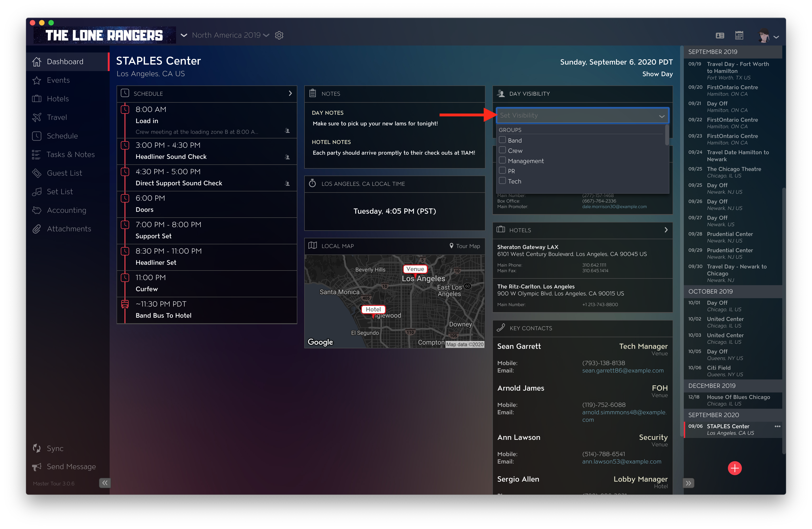Click the Set List music note icon
Screen dimensions: 812x529
tap(37, 192)
